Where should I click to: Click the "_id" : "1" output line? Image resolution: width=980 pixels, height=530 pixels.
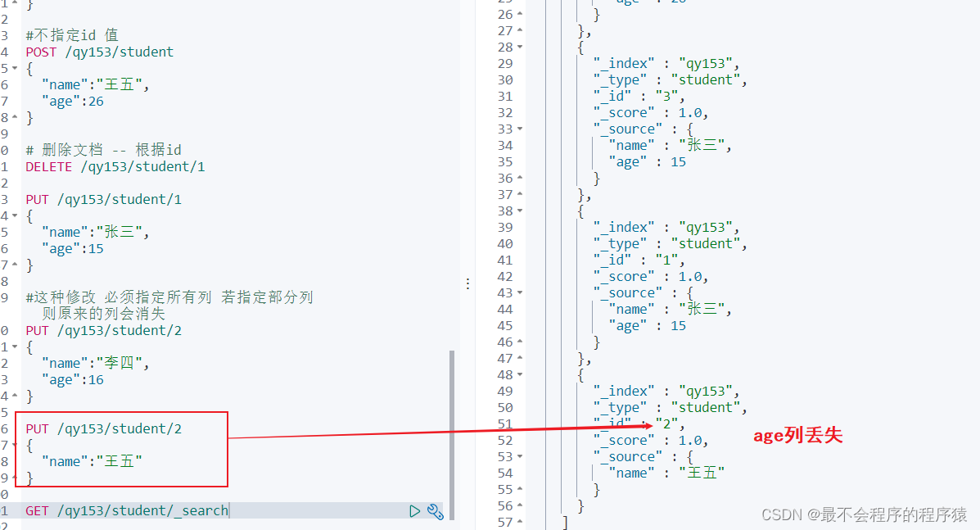(x=639, y=260)
